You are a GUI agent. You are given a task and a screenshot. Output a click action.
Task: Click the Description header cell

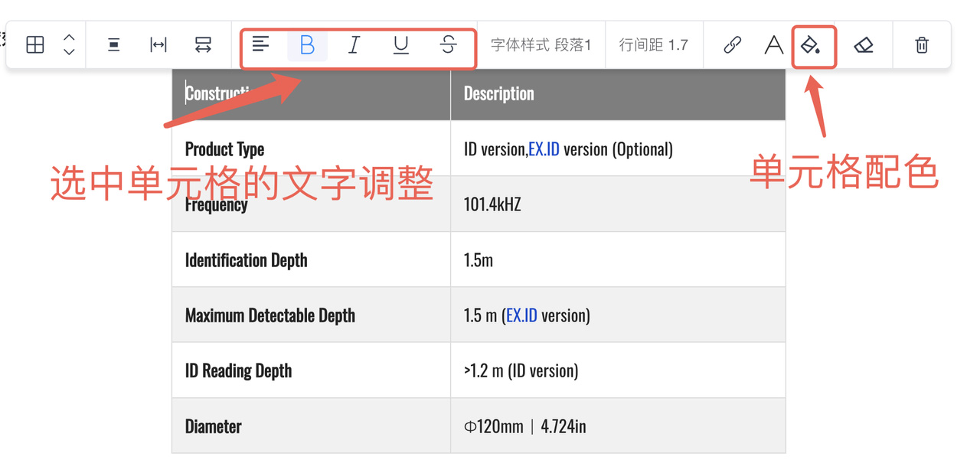point(618,94)
